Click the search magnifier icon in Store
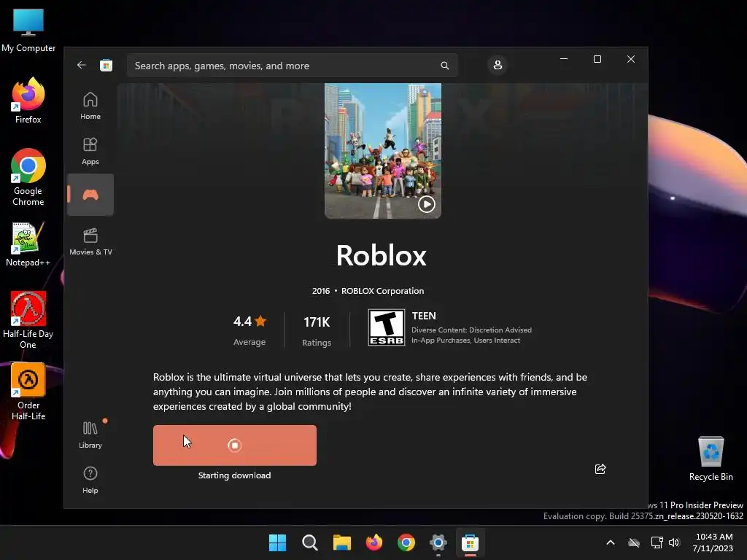The height and width of the screenshot is (560, 747). pyautogui.click(x=444, y=66)
